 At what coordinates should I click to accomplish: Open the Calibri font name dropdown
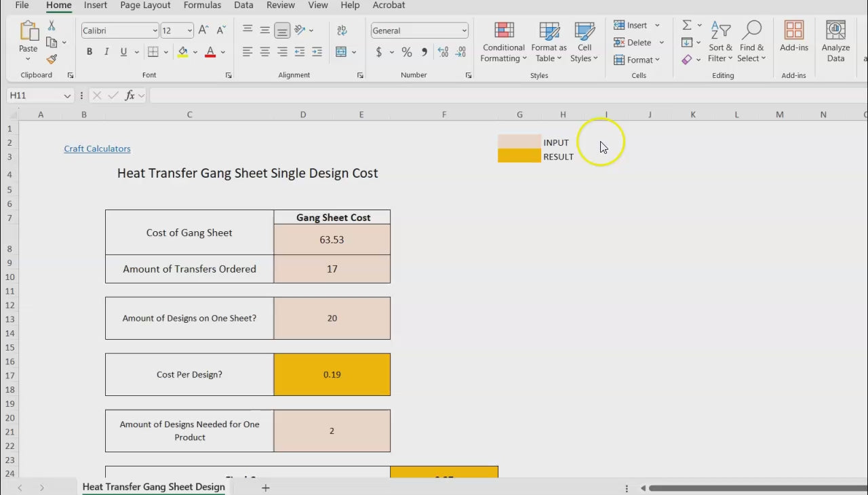(155, 31)
